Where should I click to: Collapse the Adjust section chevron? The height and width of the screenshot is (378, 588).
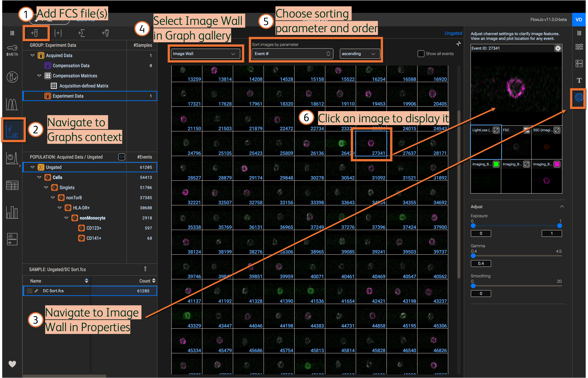coord(562,206)
